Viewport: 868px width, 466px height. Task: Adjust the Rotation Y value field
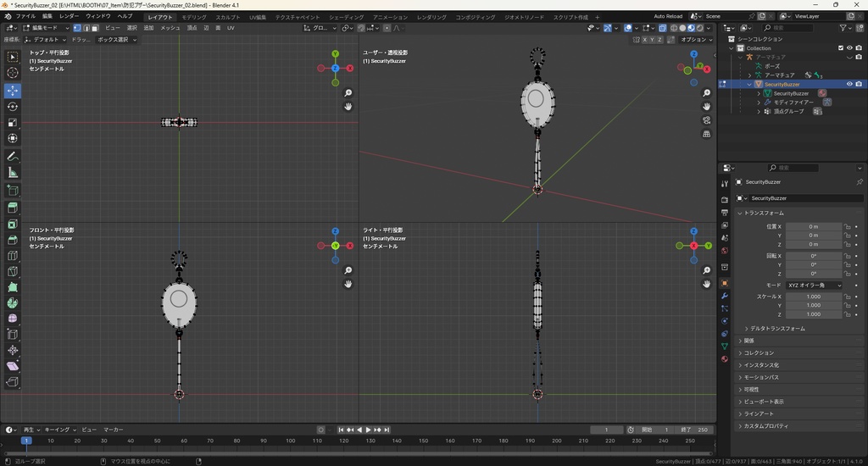click(x=814, y=264)
